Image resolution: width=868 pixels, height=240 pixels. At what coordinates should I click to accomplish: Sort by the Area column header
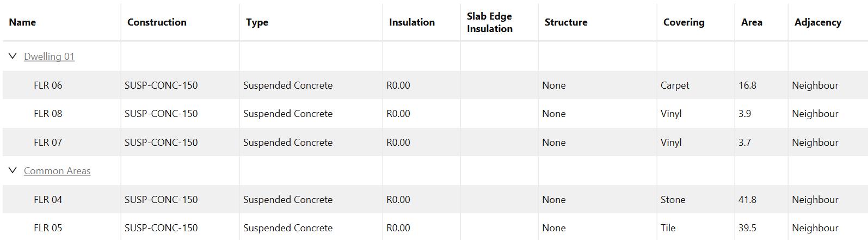(752, 22)
